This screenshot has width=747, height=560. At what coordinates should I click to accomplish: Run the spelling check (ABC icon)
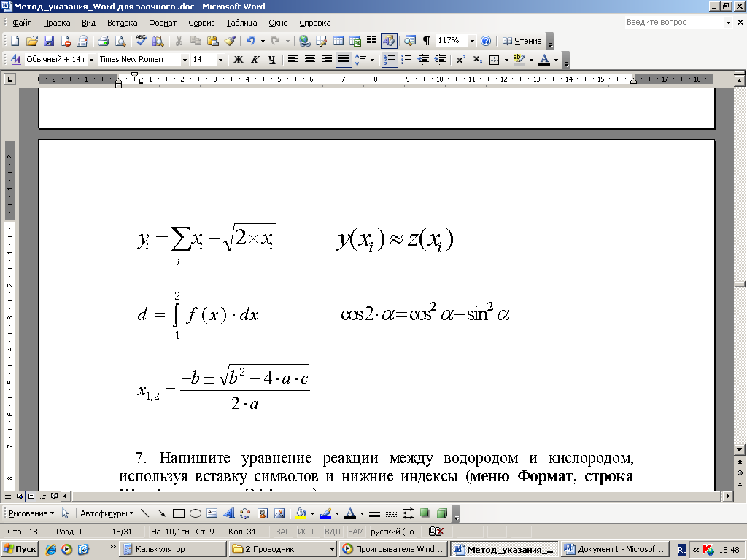click(141, 41)
